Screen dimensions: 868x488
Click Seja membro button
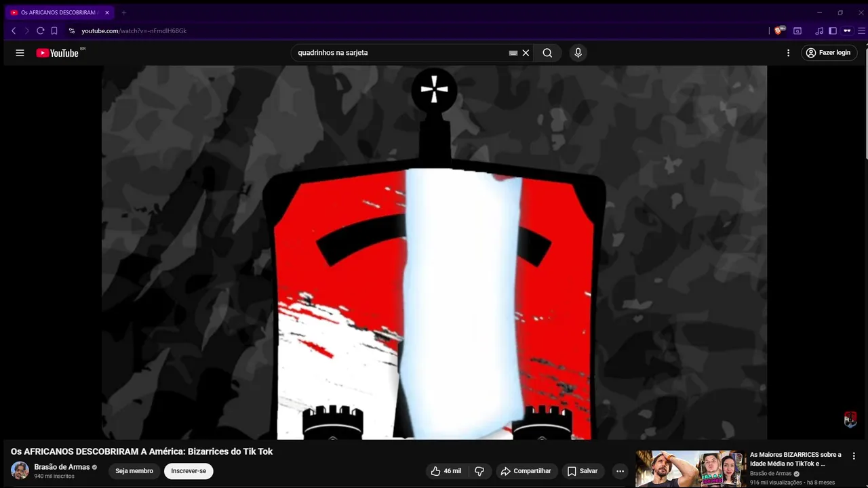point(134,471)
